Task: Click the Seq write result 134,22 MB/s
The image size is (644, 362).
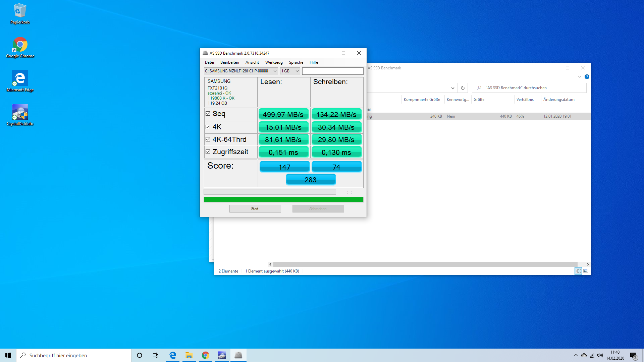Action: (336, 114)
